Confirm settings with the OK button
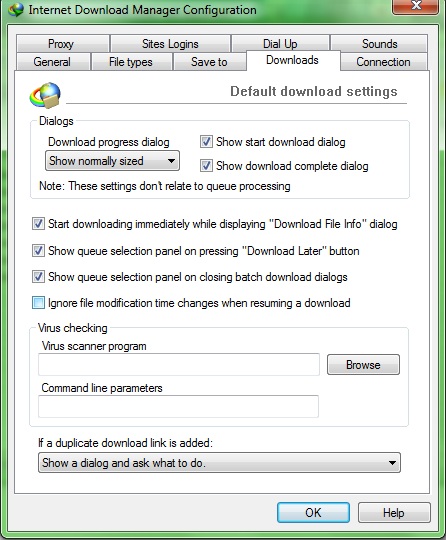This screenshot has width=446, height=540. coord(313,512)
